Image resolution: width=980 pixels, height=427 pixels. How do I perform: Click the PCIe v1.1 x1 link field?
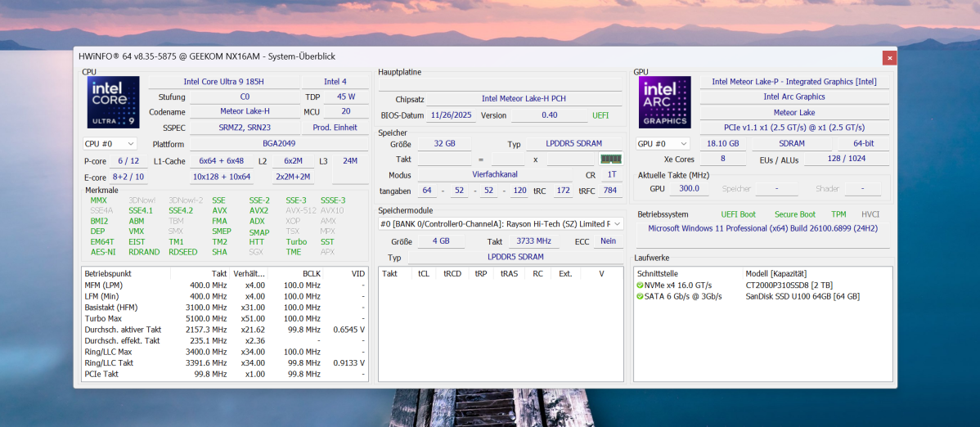[x=794, y=128]
